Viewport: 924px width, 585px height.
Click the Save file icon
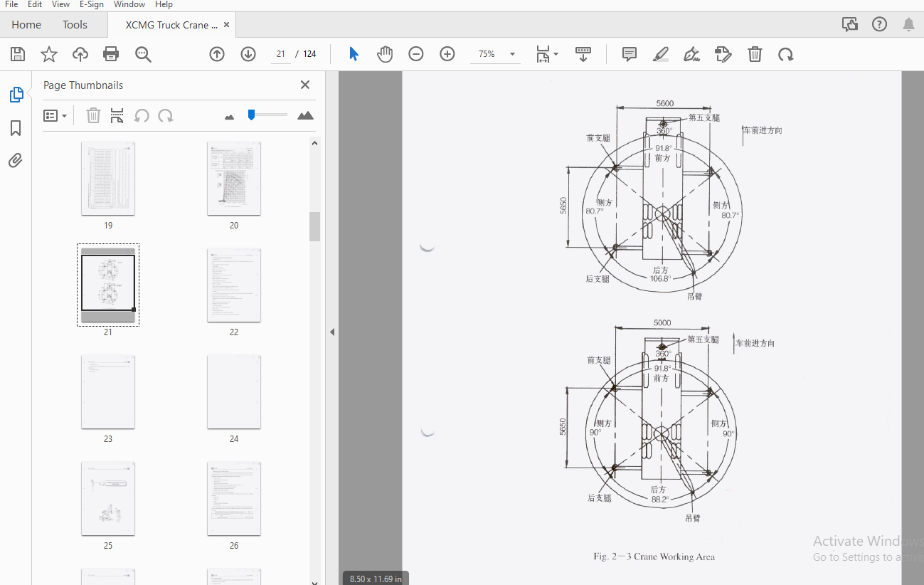coord(18,54)
